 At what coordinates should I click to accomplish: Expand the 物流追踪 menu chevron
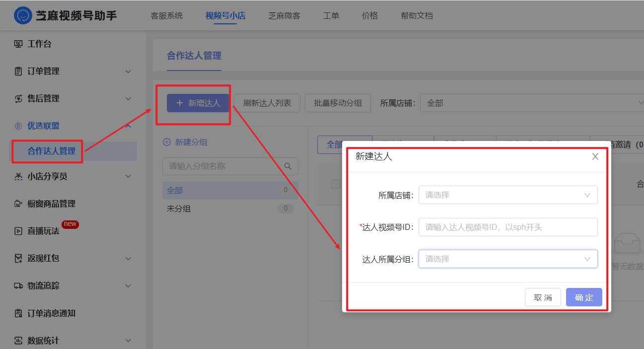coord(128,285)
